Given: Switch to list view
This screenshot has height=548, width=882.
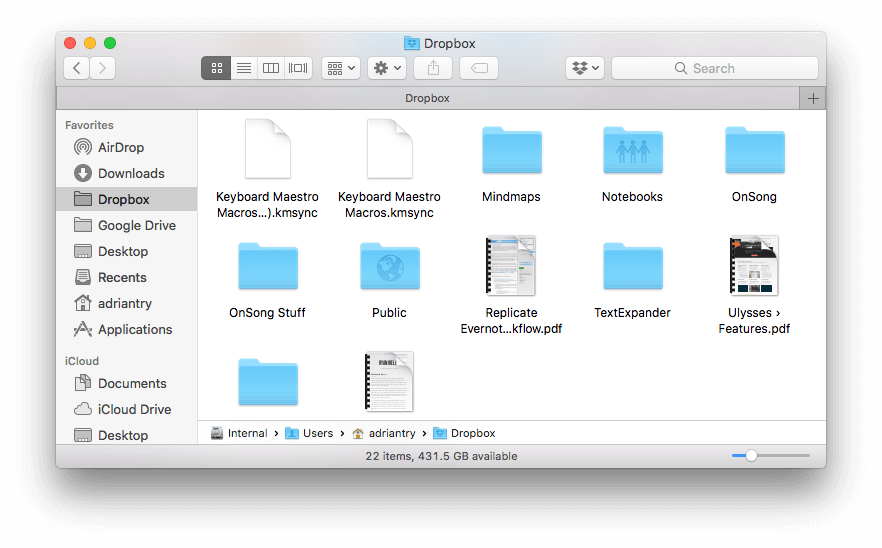Looking at the screenshot, I should click(244, 68).
